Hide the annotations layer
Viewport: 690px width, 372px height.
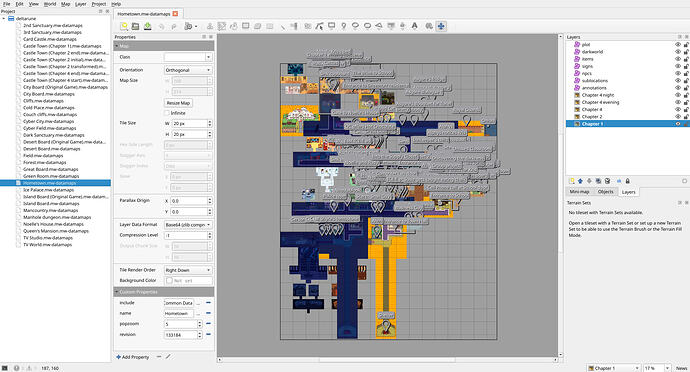click(x=678, y=88)
